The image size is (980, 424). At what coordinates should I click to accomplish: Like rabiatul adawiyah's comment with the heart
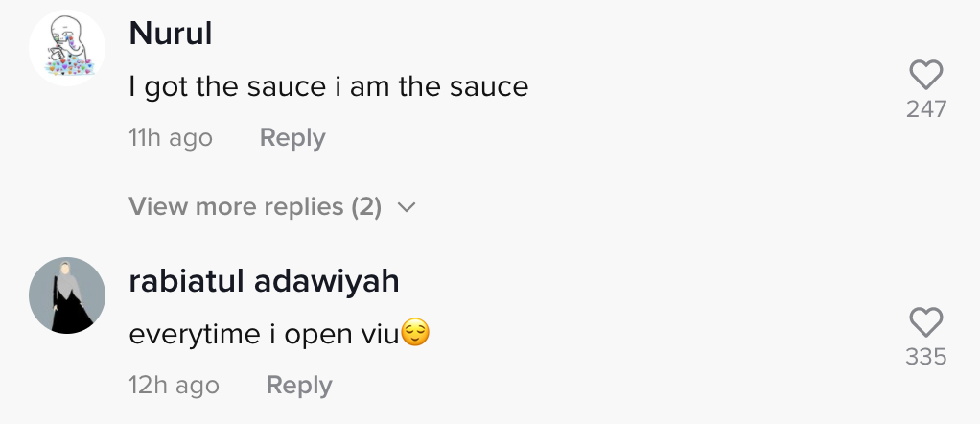pyautogui.click(x=925, y=322)
